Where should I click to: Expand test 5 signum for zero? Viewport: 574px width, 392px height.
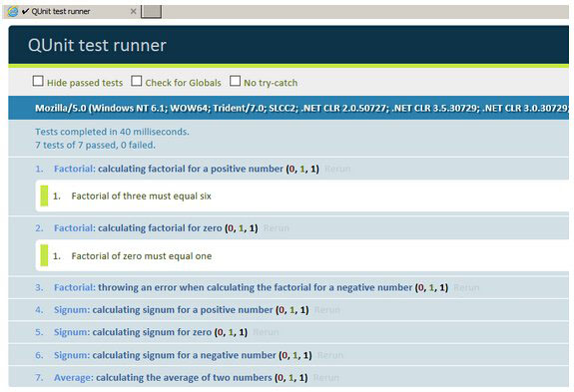133,332
